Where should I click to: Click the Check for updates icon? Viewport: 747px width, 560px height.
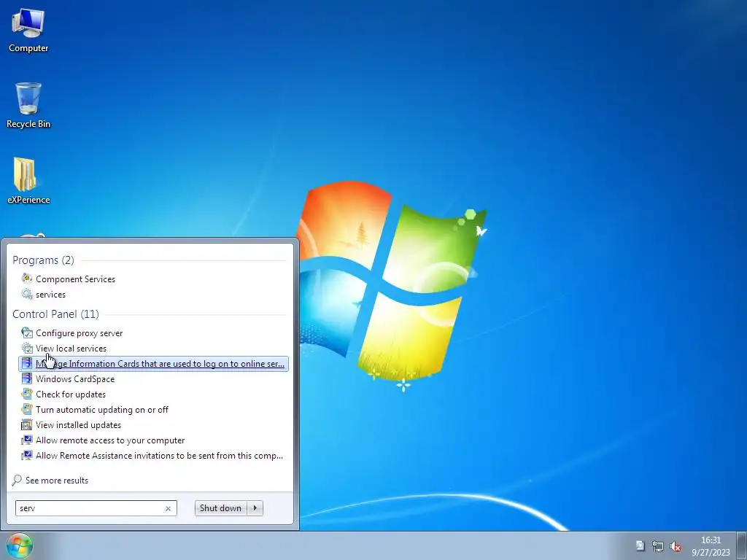[x=27, y=394]
